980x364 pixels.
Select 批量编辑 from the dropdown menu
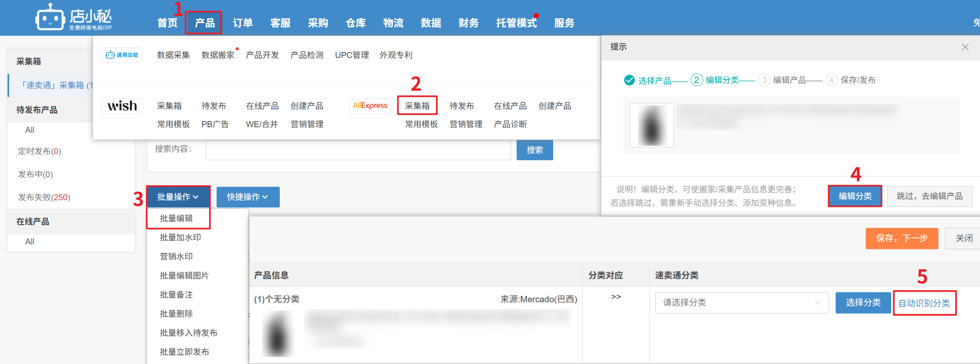[x=176, y=218]
